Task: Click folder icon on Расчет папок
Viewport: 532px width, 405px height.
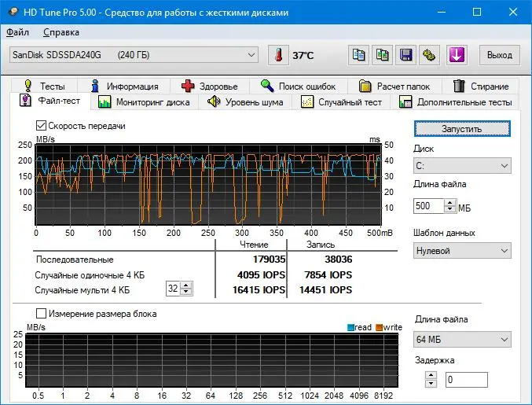Action: (x=365, y=86)
